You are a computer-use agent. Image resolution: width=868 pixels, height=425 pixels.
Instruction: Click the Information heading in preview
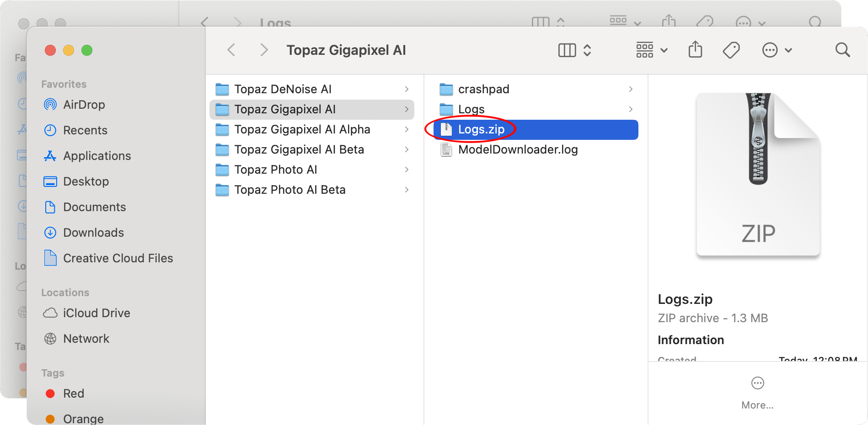pos(691,340)
